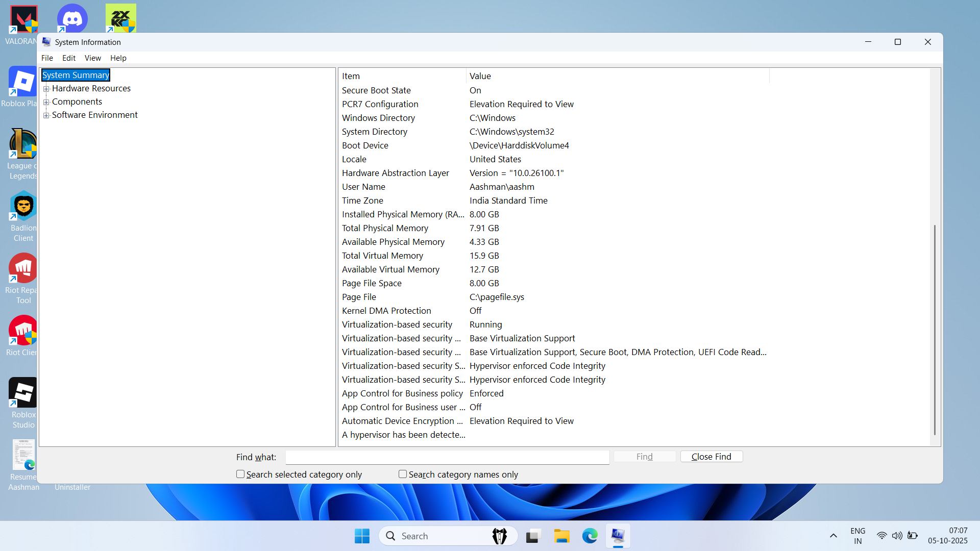Open Roblox Studio desktop shortcut

(x=23, y=393)
